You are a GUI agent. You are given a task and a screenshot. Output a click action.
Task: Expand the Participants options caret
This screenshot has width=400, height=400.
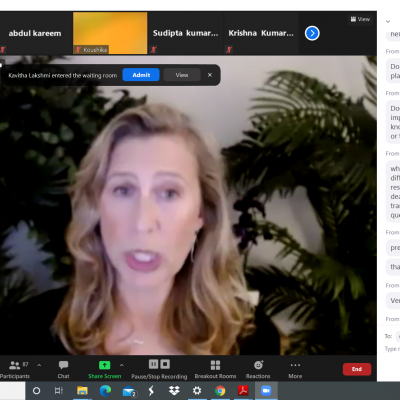click(x=39, y=365)
